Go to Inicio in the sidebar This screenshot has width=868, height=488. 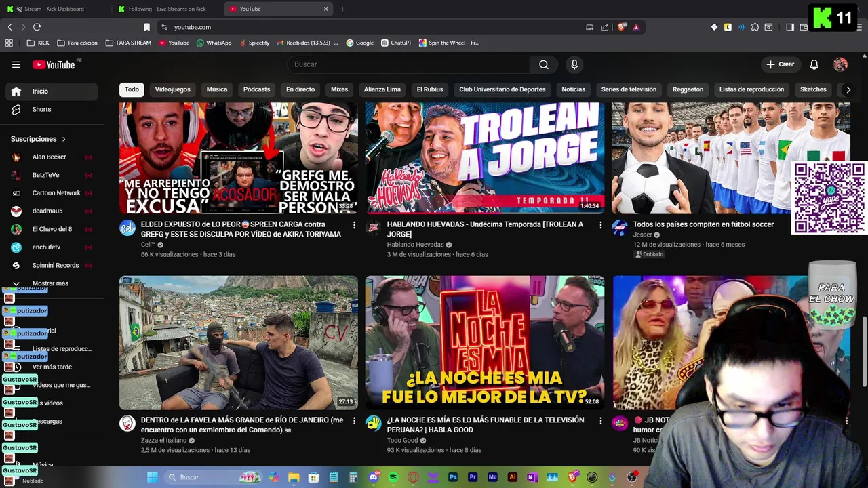[x=52, y=91]
